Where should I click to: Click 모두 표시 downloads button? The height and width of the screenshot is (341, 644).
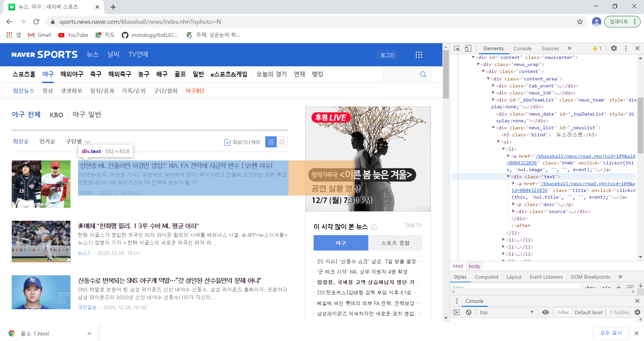click(611, 333)
